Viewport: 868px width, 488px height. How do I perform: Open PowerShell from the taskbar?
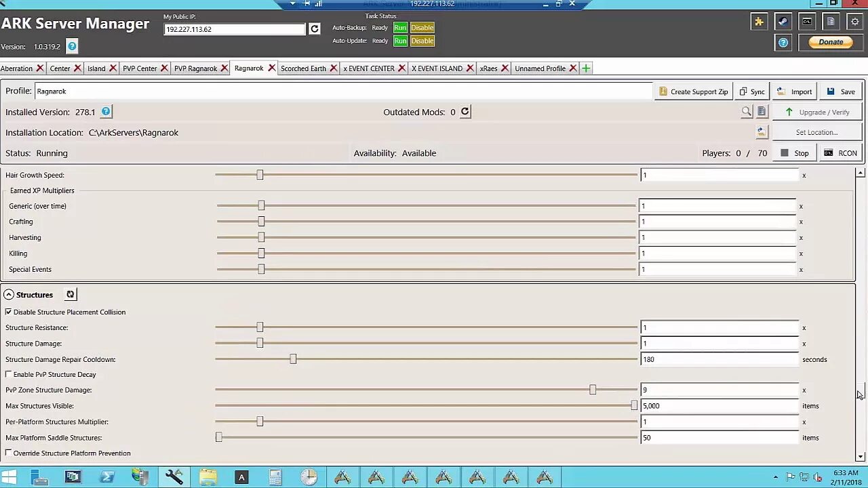coord(106,477)
